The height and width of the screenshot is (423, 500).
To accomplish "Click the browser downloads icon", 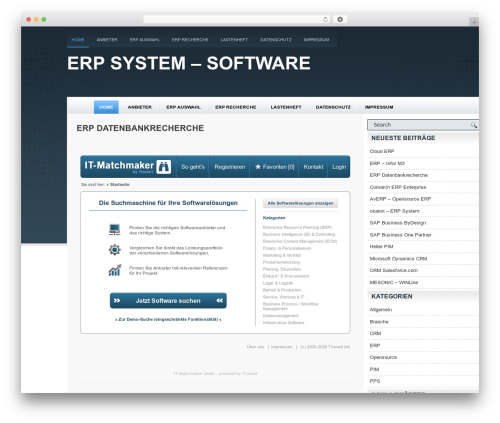I will tap(340, 19).
